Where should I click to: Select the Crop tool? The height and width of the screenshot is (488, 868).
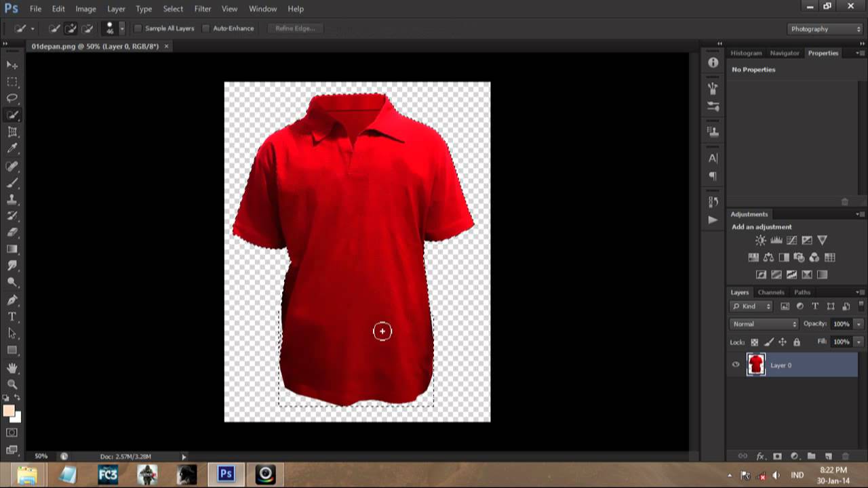coord(12,132)
